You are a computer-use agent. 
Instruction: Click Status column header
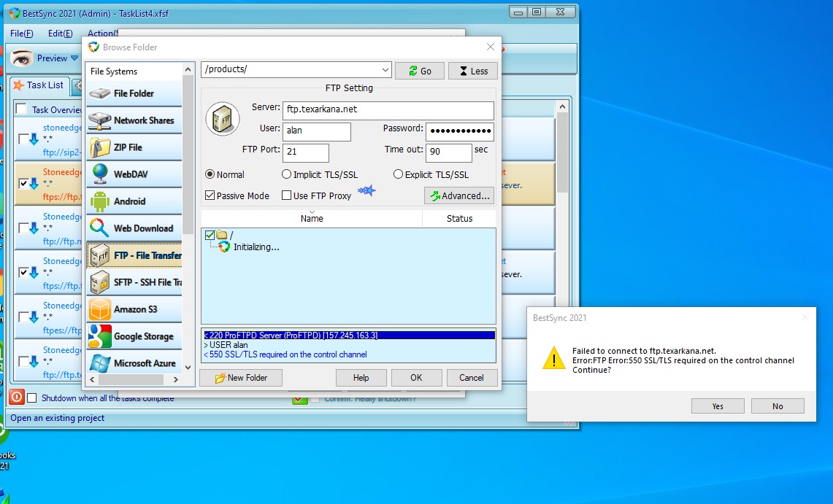click(x=459, y=219)
